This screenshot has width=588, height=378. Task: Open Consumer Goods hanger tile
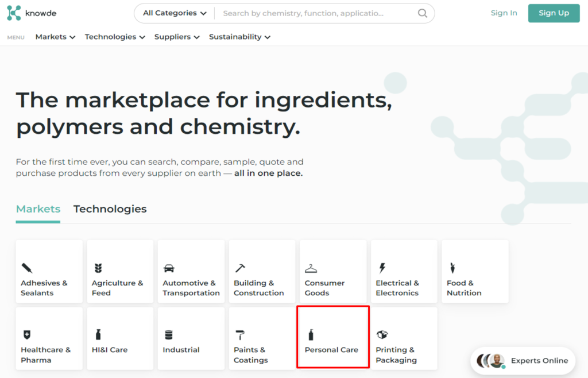[x=333, y=272]
